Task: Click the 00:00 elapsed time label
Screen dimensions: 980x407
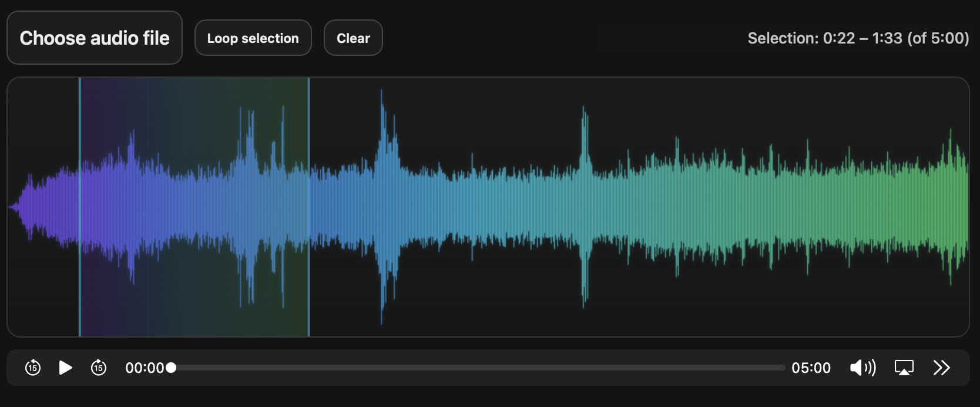Action: pyautogui.click(x=145, y=368)
